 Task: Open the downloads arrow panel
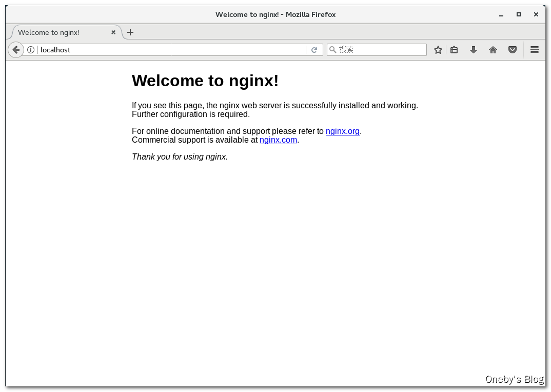pos(474,50)
